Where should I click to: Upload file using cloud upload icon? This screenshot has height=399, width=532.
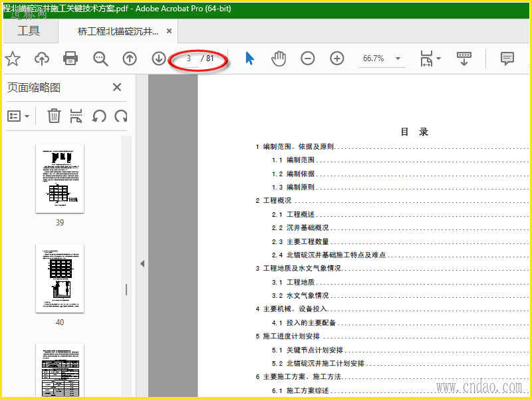pyautogui.click(x=42, y=59)
